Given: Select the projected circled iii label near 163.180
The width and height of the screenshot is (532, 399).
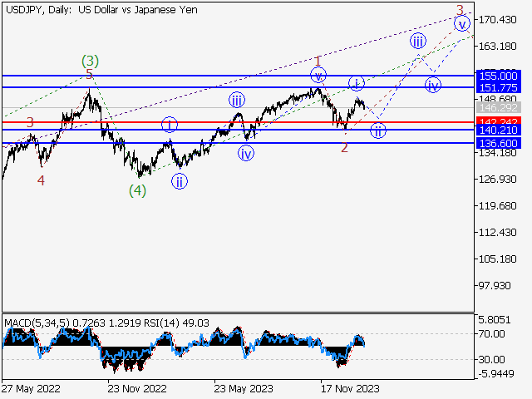Looking at the screenshot, I should (x=418, y=42).
